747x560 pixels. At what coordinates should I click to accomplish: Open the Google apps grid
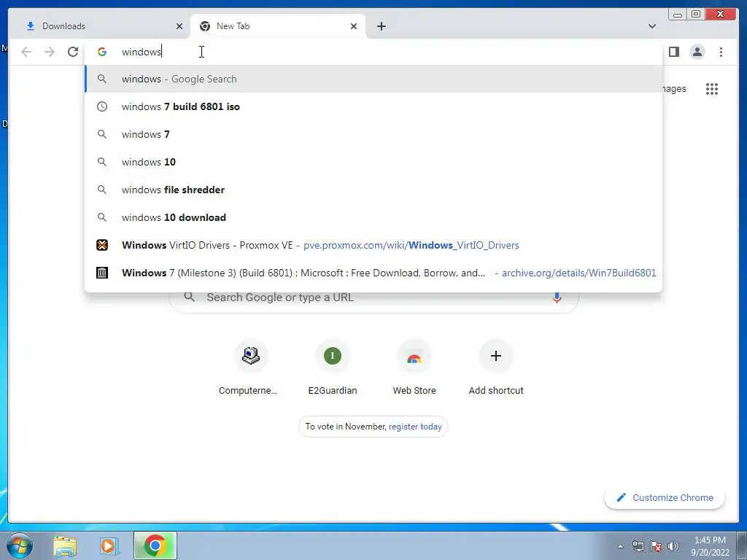pos(712,89)
